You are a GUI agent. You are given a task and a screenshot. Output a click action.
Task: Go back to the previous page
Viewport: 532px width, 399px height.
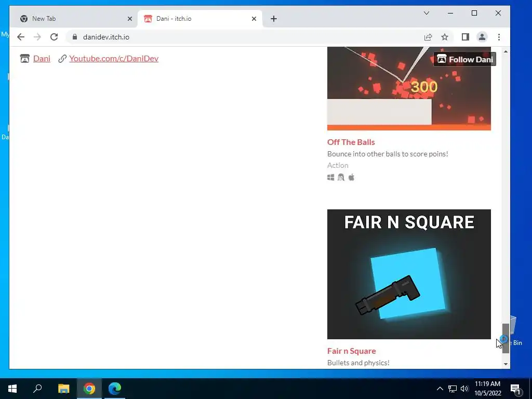[x=21, y=37]
